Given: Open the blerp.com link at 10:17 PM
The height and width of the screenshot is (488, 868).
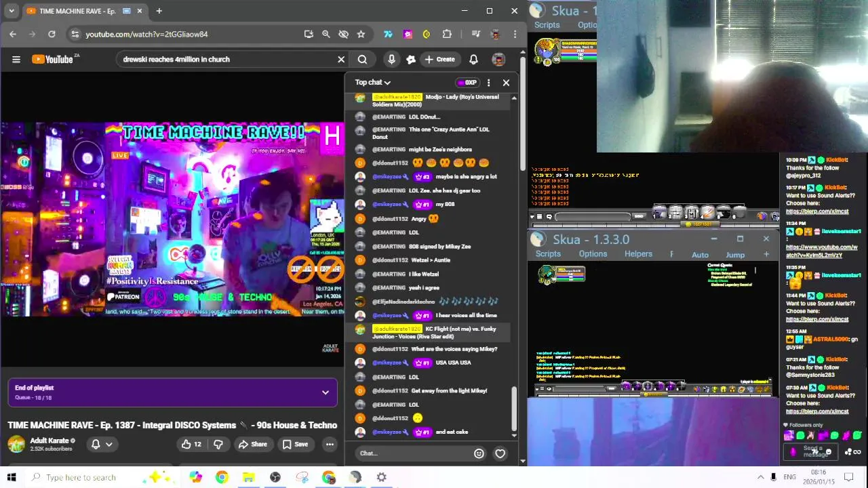Looking at the screenshot, I should coord(817,211).
